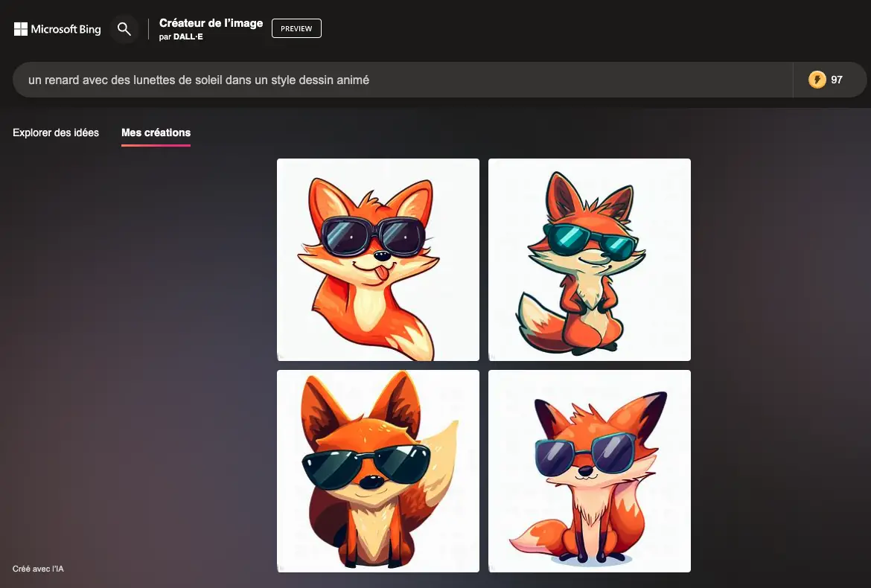The image size is (871, 588).
Task: Click the Microsoft Bing logo
Action: pyautogui.click(x=57, y=29)
